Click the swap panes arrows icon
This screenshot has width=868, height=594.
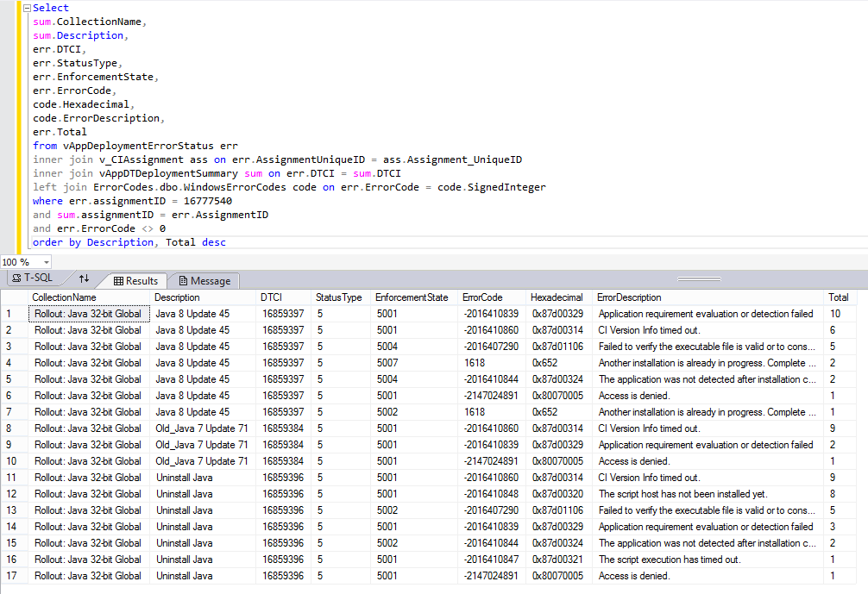click(84, 279)
